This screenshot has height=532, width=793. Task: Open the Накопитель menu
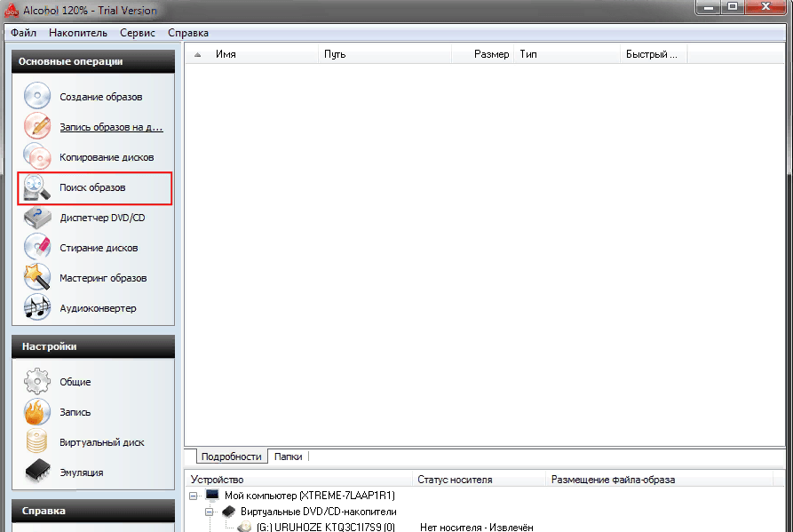(78, 33)
